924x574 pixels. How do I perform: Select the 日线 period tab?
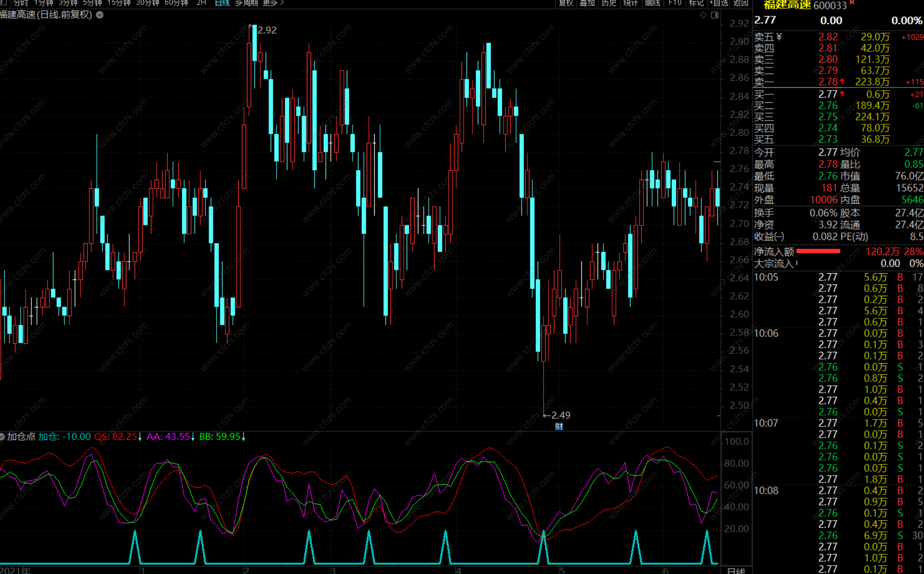[x=222, y=3]
